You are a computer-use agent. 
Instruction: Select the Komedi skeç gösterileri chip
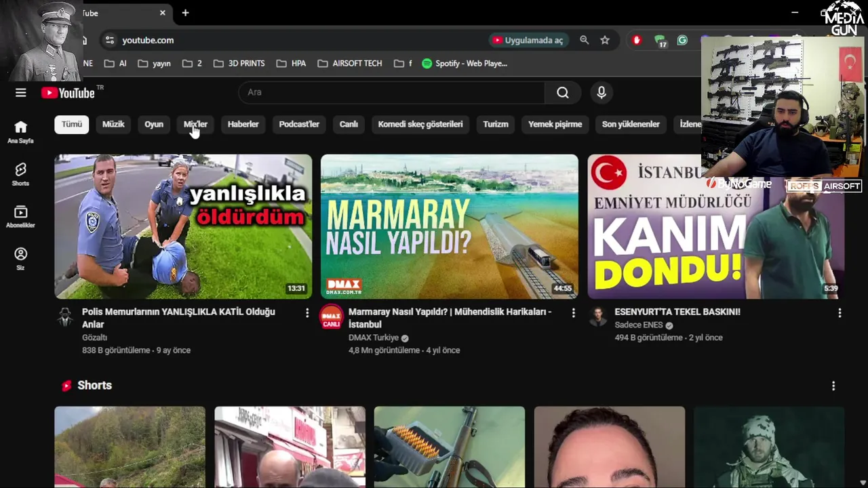[420, 124]
